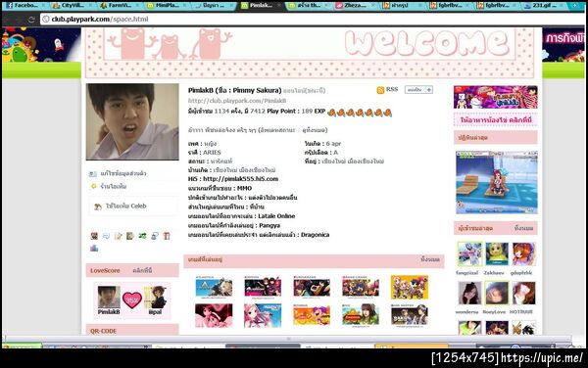Open visitor gdspfzbk's avatar

click(x=524, y=253)
